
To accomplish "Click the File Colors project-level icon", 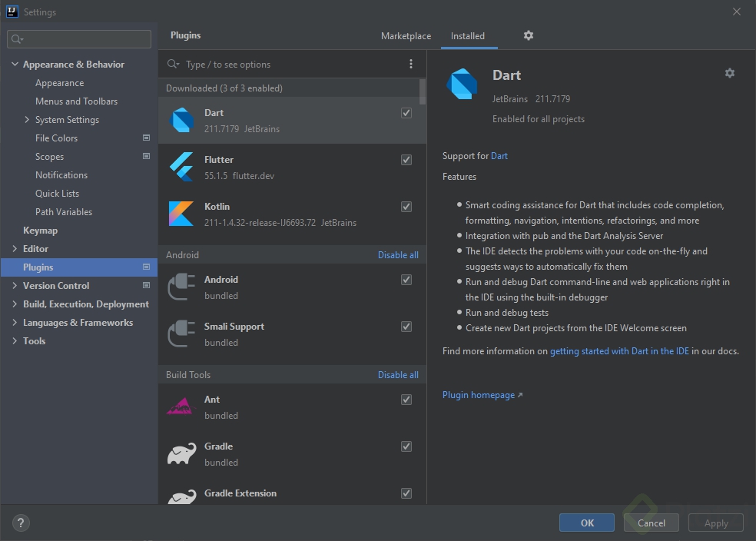I will [x=147, y=138].
